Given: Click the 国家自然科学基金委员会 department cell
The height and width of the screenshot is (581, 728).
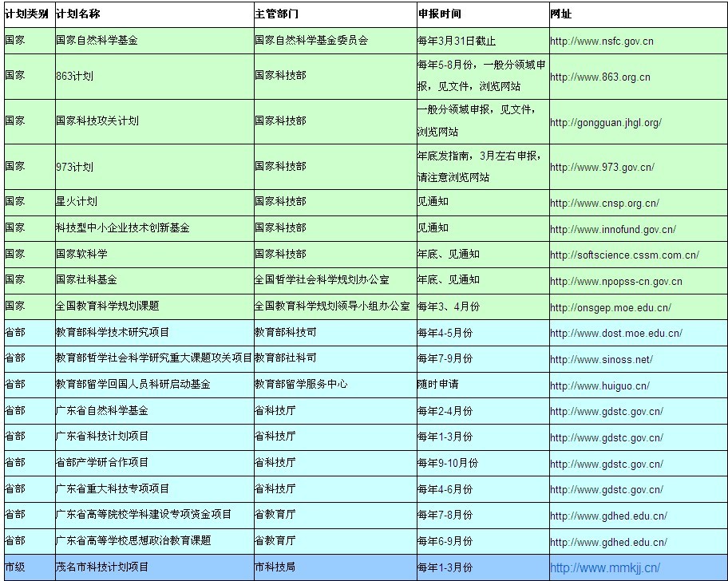Looking at the screenshot, I should coord(335,41).
